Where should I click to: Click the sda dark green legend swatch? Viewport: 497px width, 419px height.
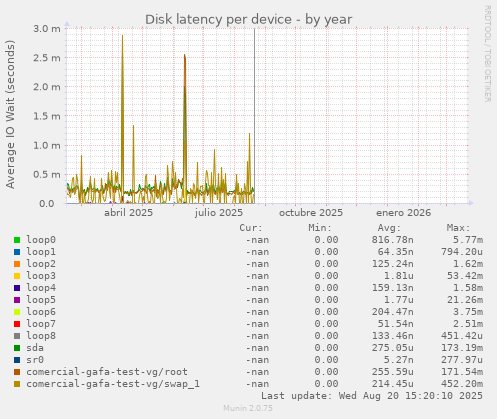pos(17,348)
